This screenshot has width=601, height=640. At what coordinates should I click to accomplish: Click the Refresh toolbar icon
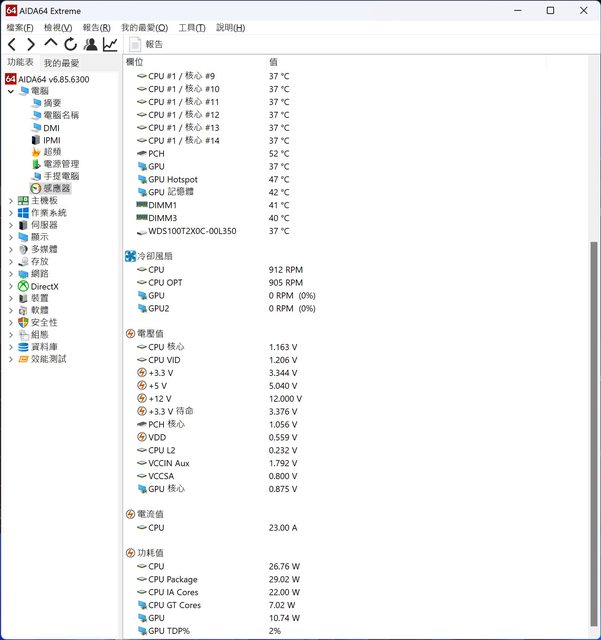[70, 44]
